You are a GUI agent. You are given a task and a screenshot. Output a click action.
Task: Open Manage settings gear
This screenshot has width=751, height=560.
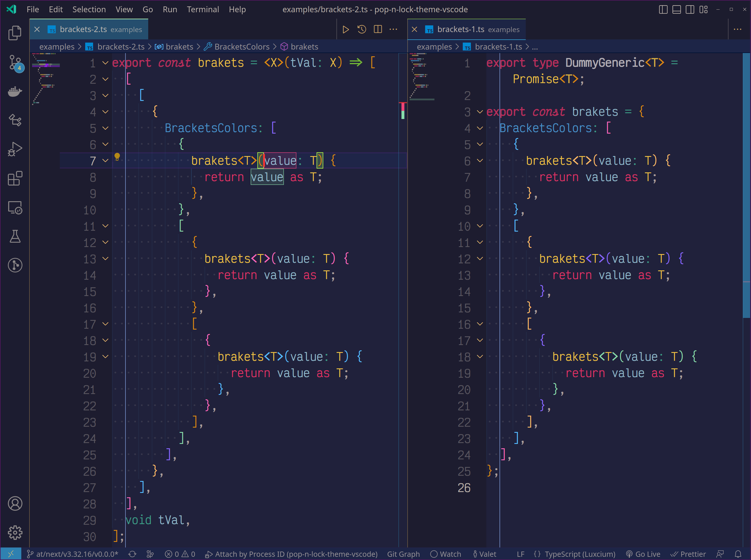[x=15, y=533]
